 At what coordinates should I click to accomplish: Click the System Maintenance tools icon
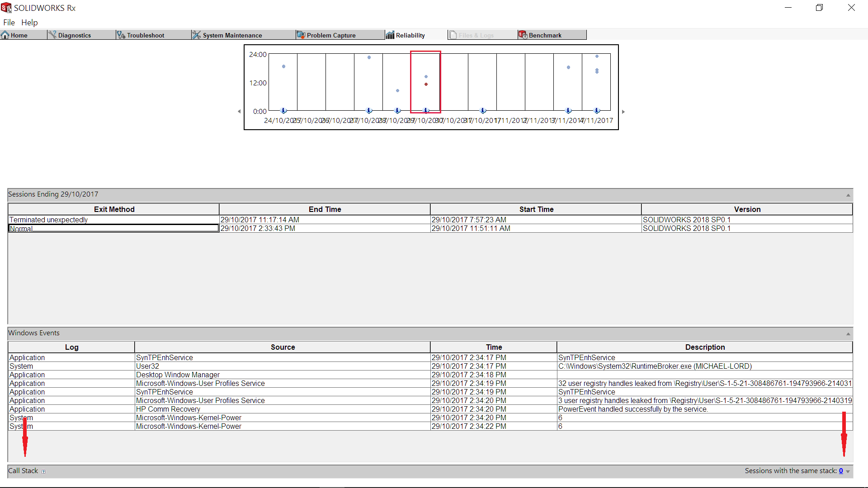point(196,35)
